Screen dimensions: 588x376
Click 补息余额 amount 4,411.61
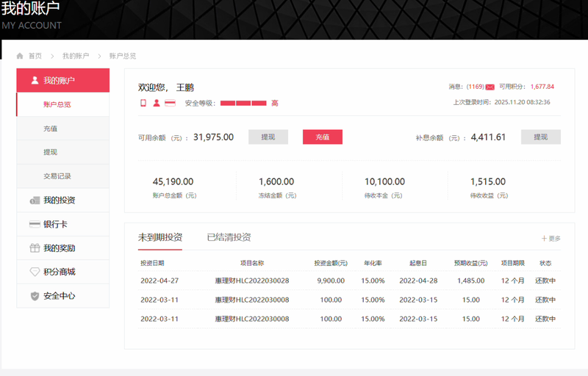488,137
